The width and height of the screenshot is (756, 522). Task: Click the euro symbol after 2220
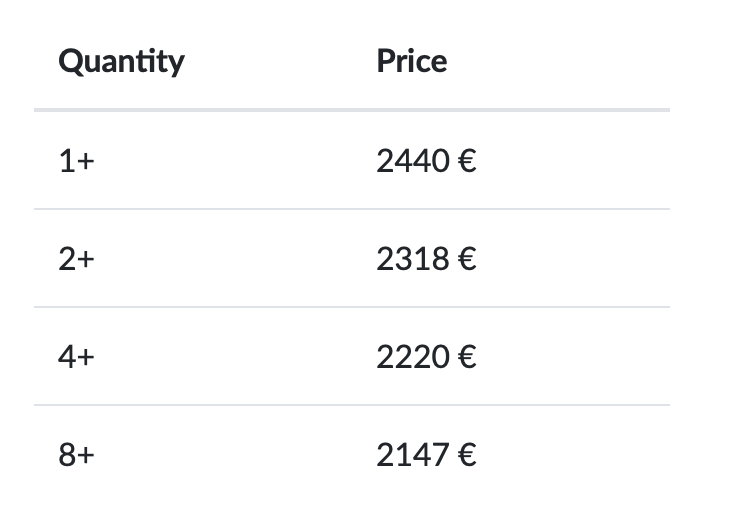tap(467, 357)
